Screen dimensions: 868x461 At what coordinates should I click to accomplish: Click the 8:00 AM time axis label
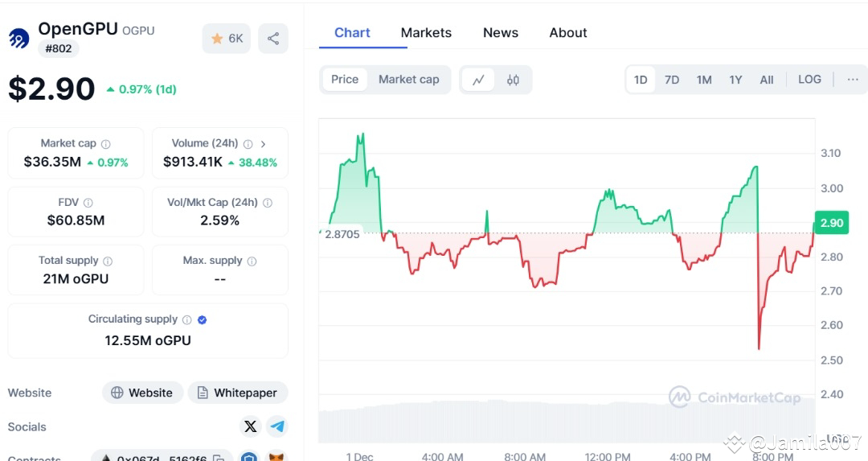525,456
